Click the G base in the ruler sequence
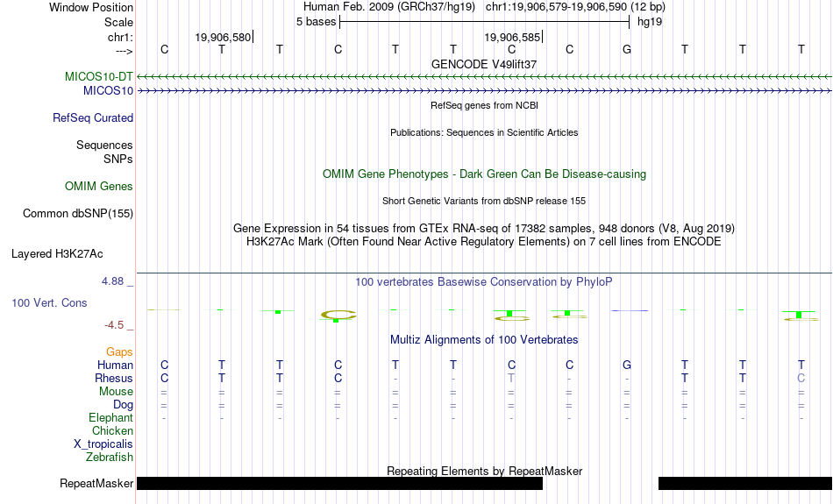This screenshot has width=833, height=504. pos(627,49)
